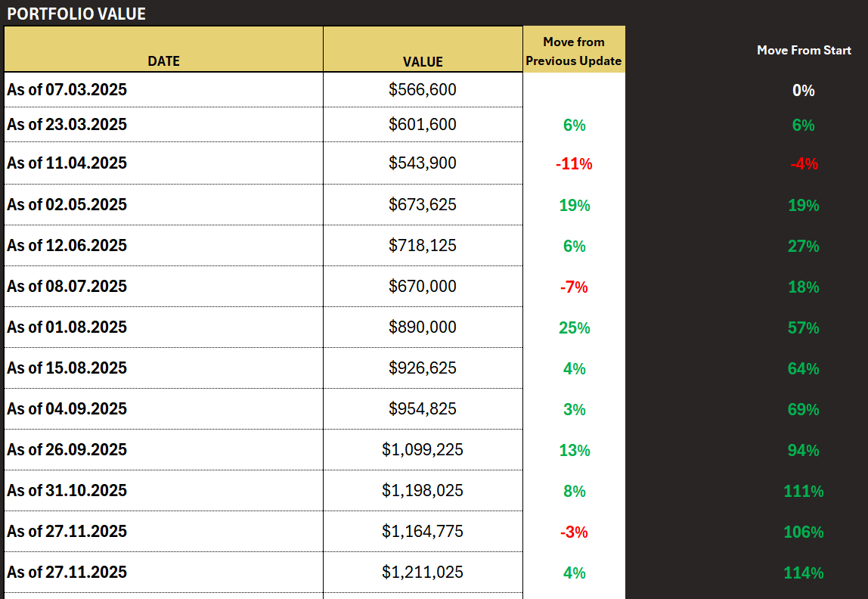Select the $566,600 value cell

(422, 89)
